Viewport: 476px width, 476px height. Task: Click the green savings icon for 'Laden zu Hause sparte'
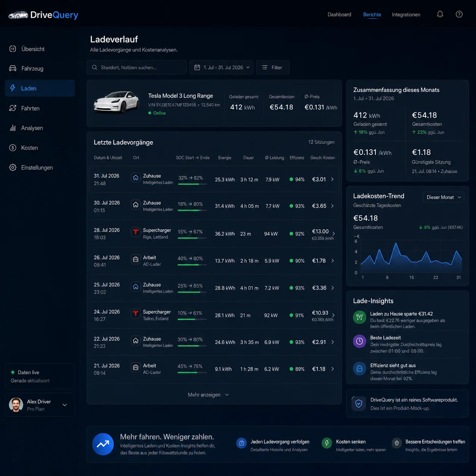click(x=359, y=317)
